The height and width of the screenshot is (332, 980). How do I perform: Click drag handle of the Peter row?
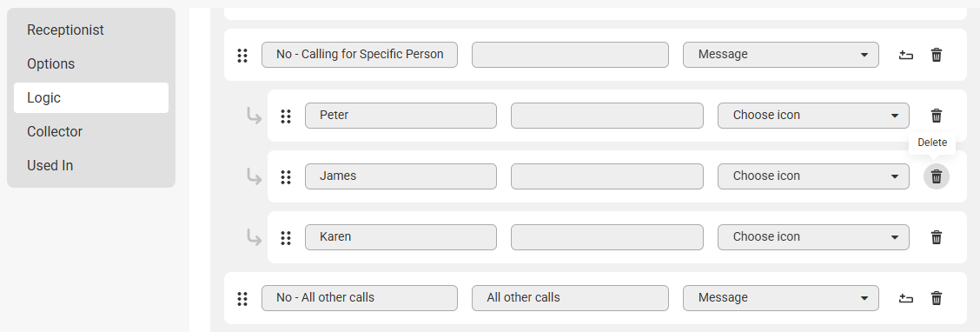point(286,116)
